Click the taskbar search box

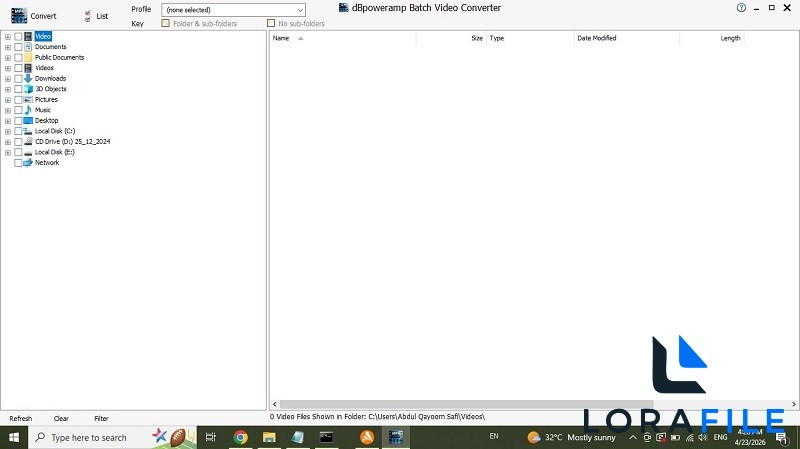pyautogui.click(x=112, y=437)
